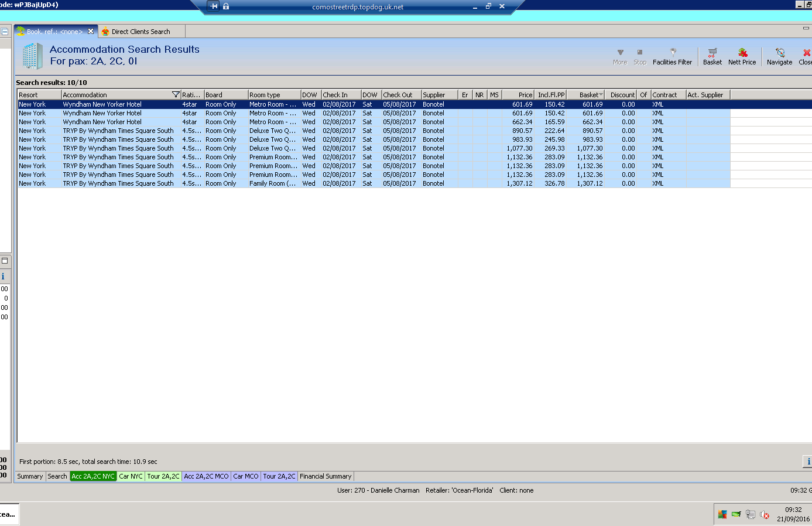Sort by the Board column header

click(226, 95)
